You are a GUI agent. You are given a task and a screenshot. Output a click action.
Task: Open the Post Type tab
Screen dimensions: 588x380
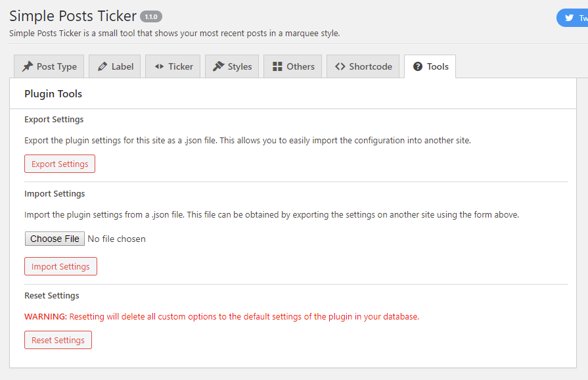(x=49, y=66)
